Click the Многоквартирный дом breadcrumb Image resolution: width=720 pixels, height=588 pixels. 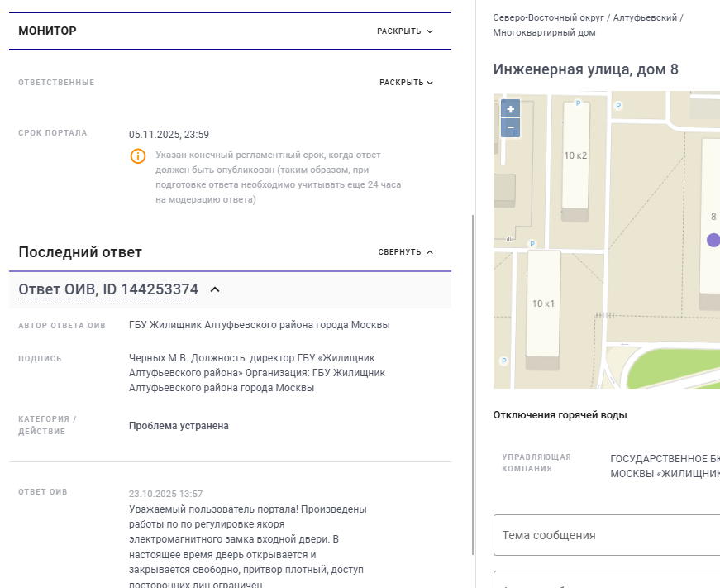tap(544, 33)
